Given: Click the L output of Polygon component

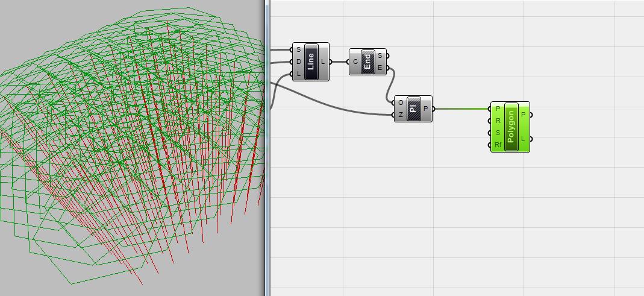Looking at the screenshot, I should click(524, 139).
